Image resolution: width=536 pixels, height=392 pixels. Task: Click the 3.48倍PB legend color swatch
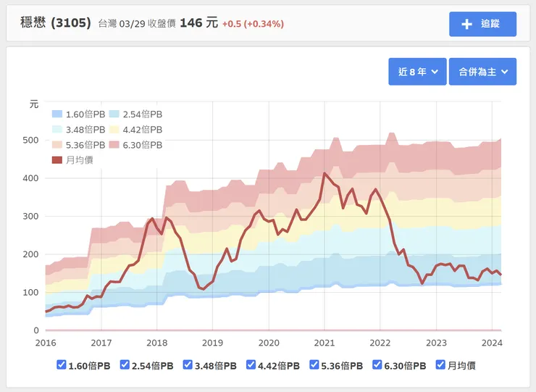[57, 129]
